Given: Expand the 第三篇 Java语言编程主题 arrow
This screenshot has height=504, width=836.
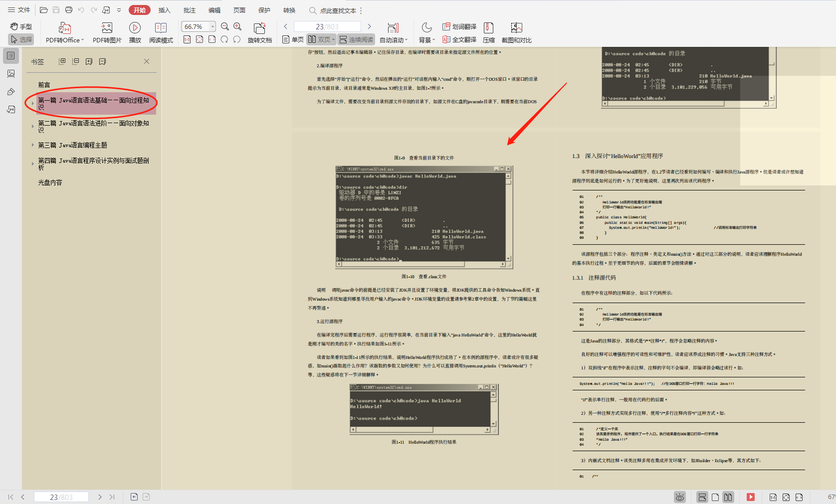Looking at the screenshot, I should tap(33, 145).
